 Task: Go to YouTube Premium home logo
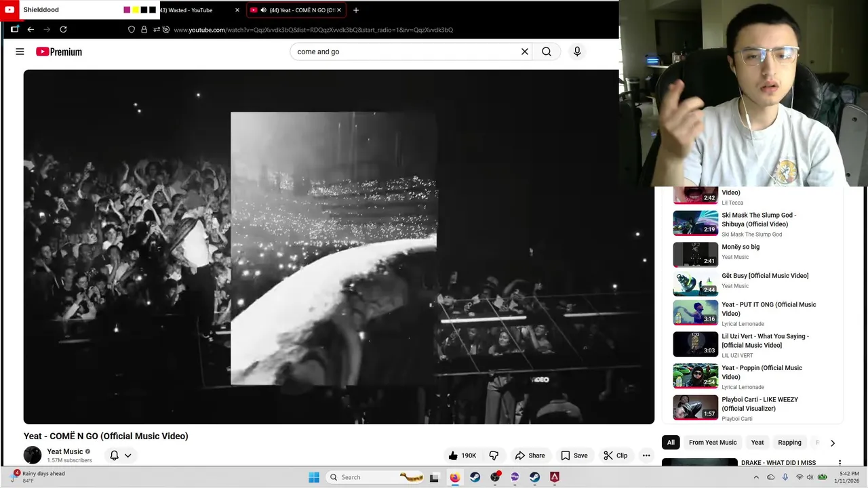tap(59, 52)
